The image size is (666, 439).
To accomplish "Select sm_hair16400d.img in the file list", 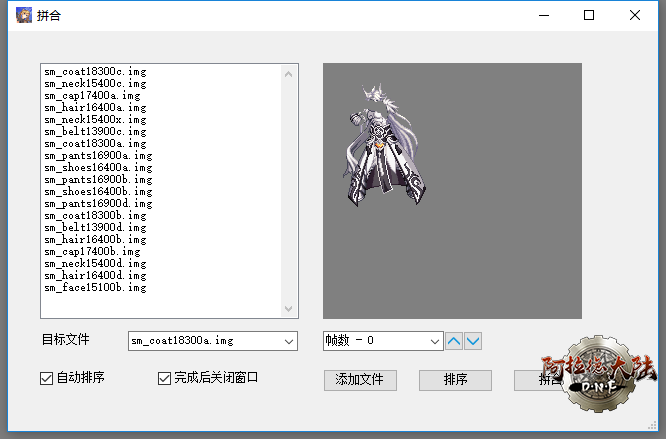I will point(95,275).
